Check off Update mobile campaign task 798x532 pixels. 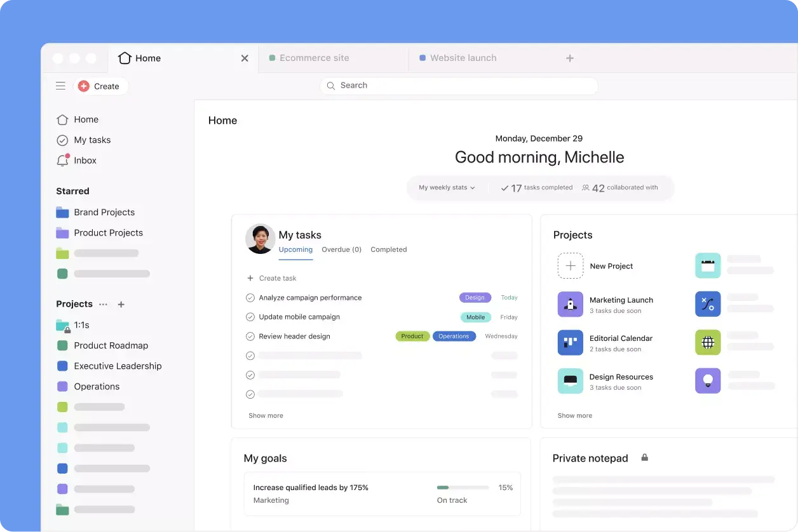pyautogui.click(x=250, y=317)
